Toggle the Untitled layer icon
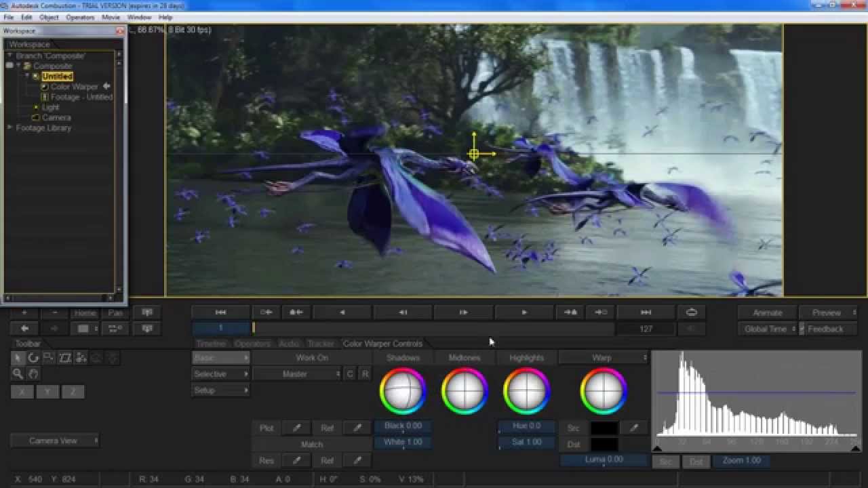Screen dimensions: 868x488 coord(36,77)
